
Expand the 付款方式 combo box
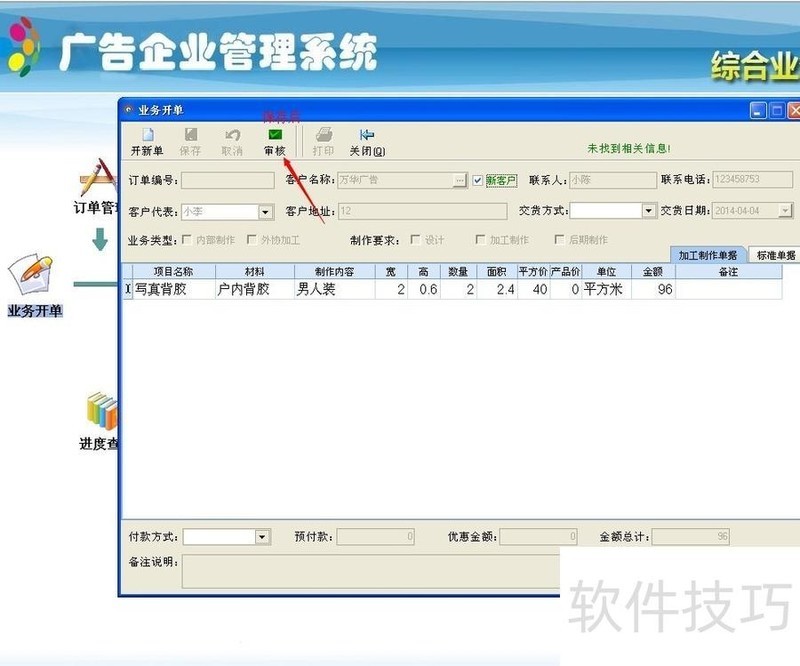263,537
